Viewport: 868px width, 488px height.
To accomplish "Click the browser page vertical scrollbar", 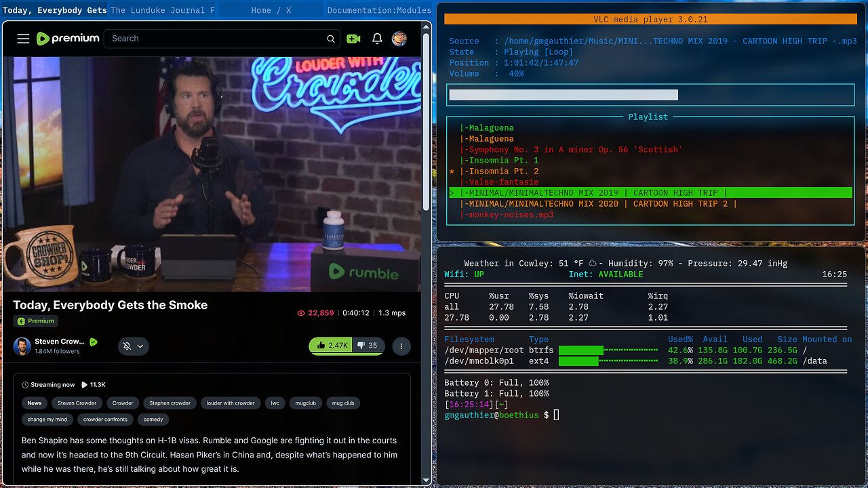I will tap(426, 122).
